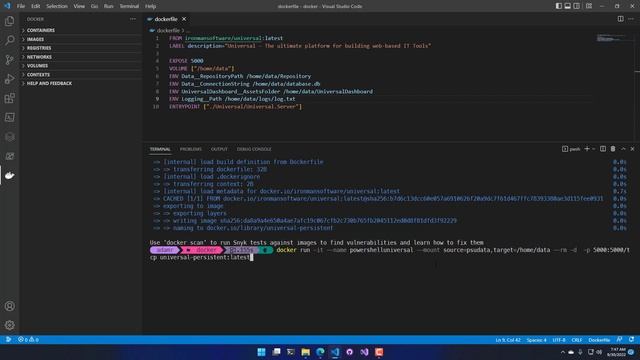Image resolution: width=640 pixels, height=360 pixels.
Task: Toggle Primary Side Bar visibility
Action: pyautogui.click(x=558, y=6)
